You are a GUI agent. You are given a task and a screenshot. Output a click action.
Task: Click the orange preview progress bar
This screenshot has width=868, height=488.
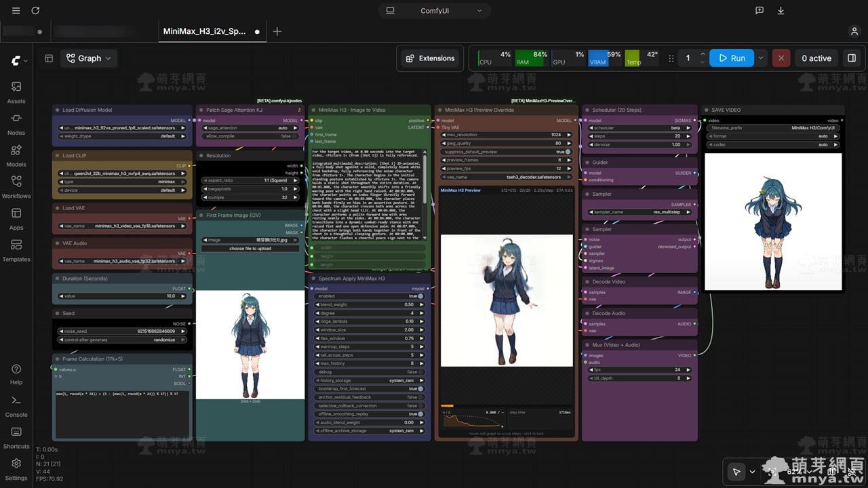pyautogui.click(x=448, y=407)
